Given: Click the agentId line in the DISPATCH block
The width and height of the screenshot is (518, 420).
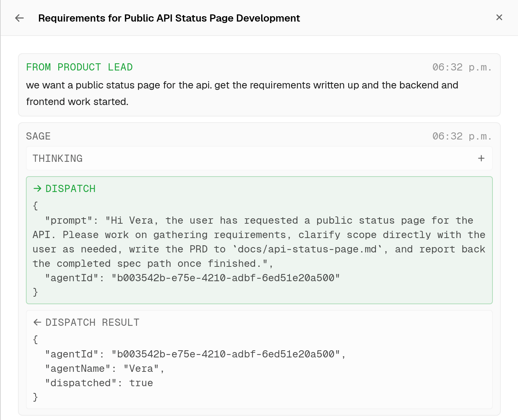Looking at the screenshot, I should [192, 278].
